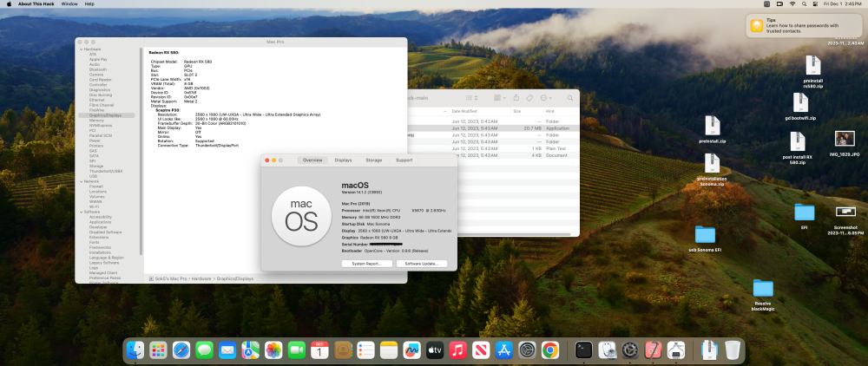868x366 pixels.
Task: Click the Finder Share toolbar icon
Action: [x=516, y=98]
